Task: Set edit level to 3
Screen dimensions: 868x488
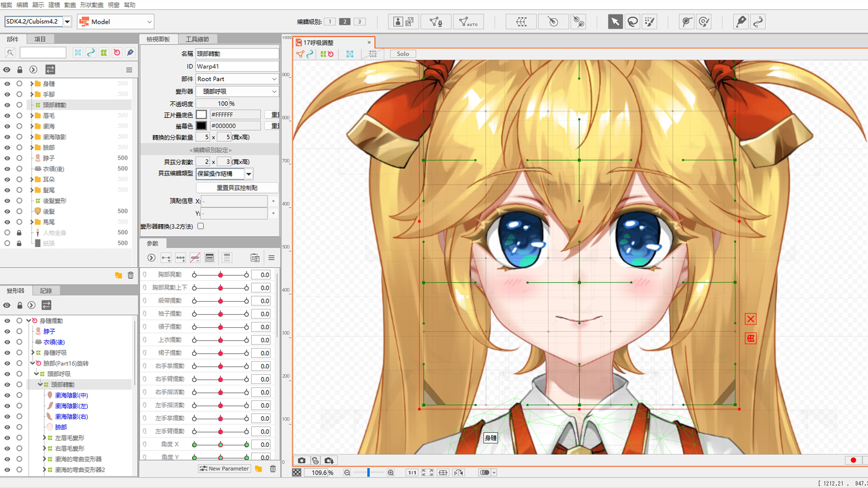Action: tap(360, 21)
